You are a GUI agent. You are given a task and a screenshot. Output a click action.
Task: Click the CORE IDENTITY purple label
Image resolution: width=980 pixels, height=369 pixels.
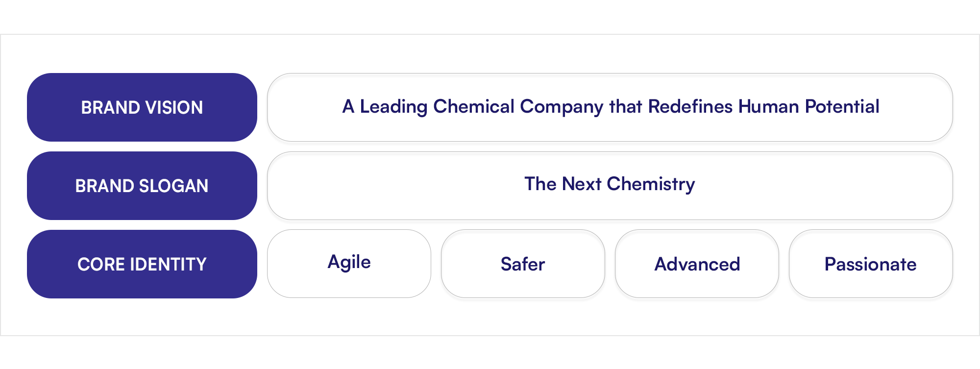(142, 264)
